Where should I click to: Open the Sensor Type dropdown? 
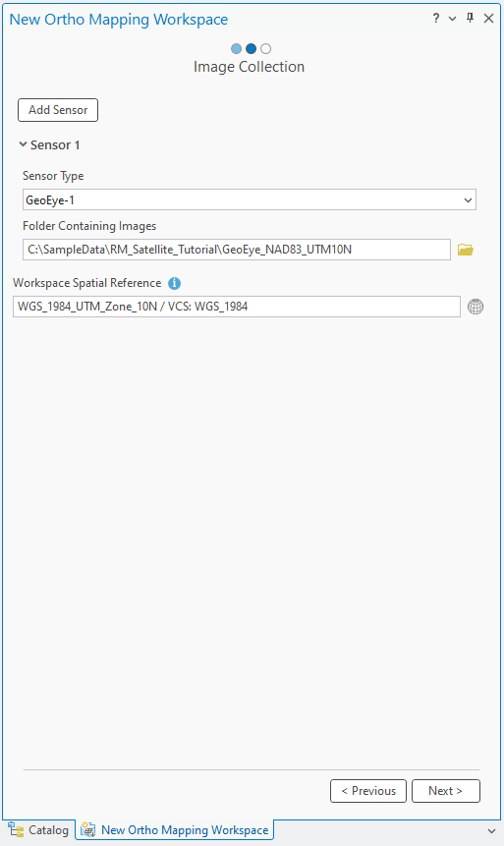click(x=250, y=199)
